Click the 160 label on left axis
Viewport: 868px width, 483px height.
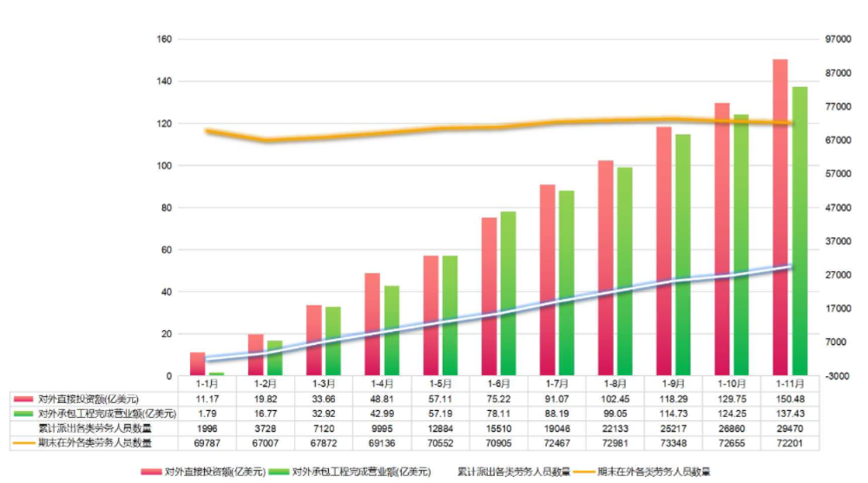click(x=164, y=40)
